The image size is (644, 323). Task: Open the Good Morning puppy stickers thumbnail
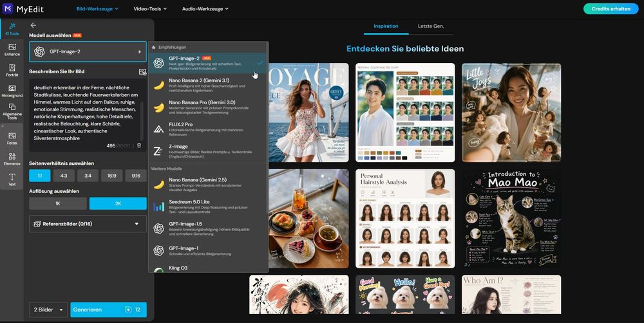pos(405,294)
